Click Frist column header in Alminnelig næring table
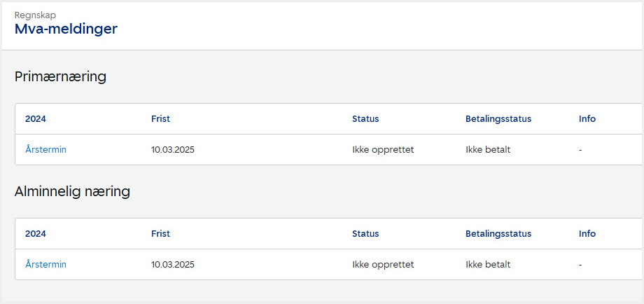The image size is (644, 304). pyautogui.click(x=160, y=234)
